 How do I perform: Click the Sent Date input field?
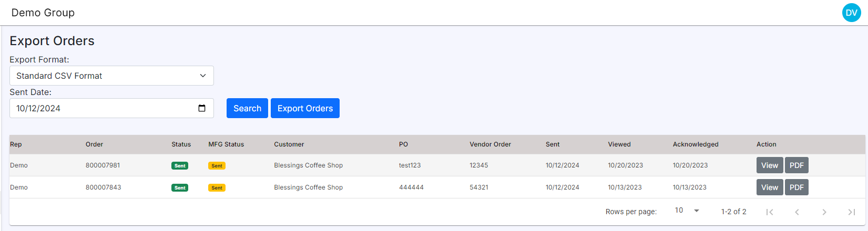click(x=100, y=108)
